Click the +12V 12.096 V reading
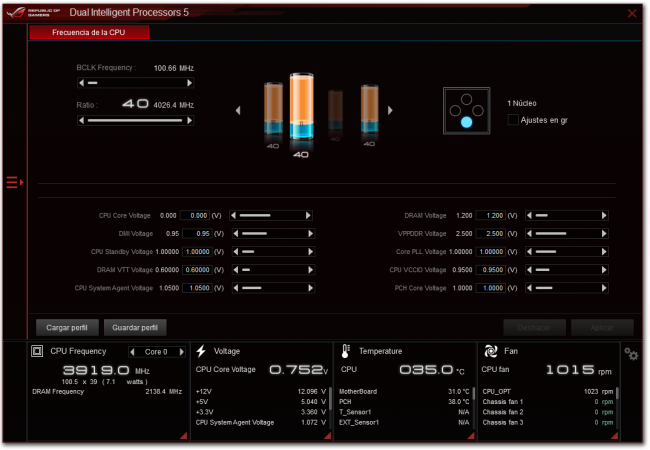 click(261, 392)
